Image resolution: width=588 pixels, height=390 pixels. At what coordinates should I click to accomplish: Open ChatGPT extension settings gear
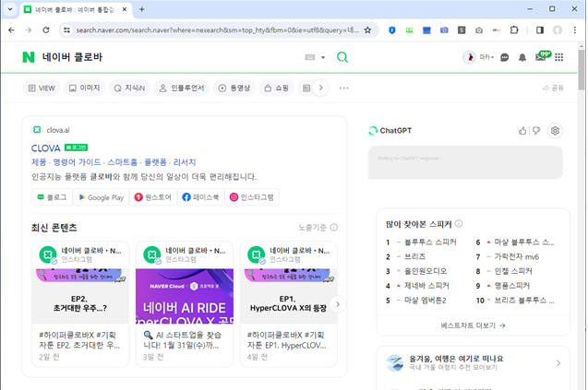(555, 131)
